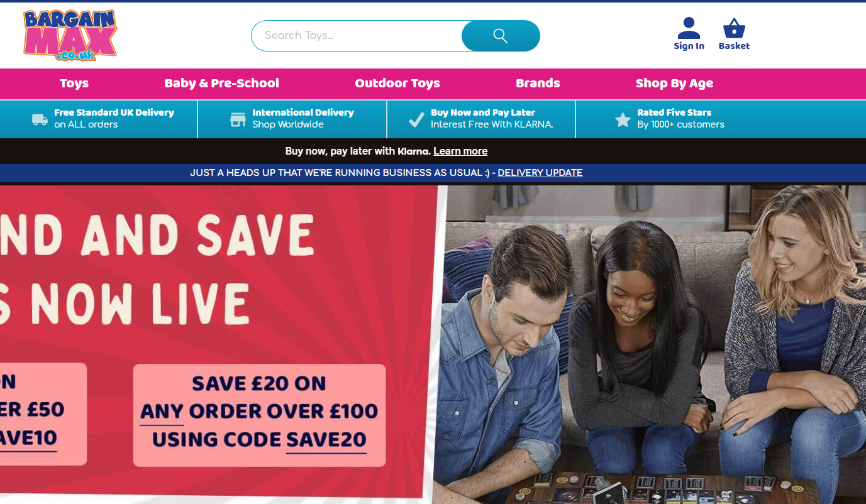Click the SAVE £20 promo box
Screen dimensions: 866x504
click(x=259, y=415)
